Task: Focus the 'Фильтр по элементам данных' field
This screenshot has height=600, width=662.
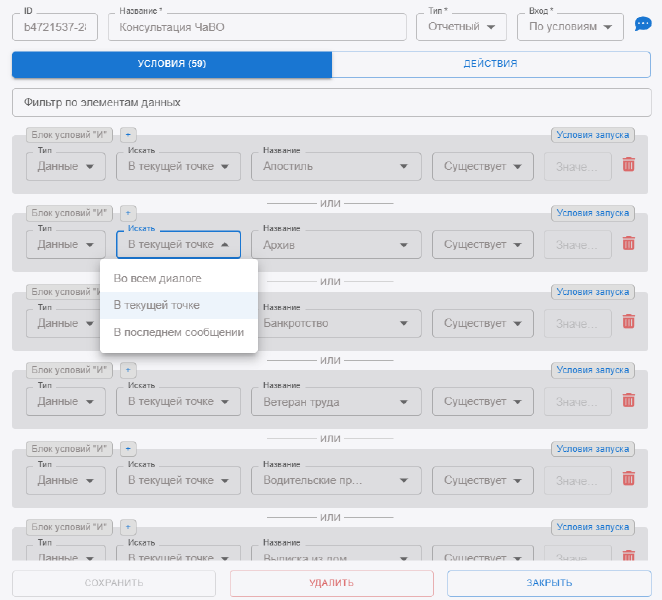Action: 331,102
